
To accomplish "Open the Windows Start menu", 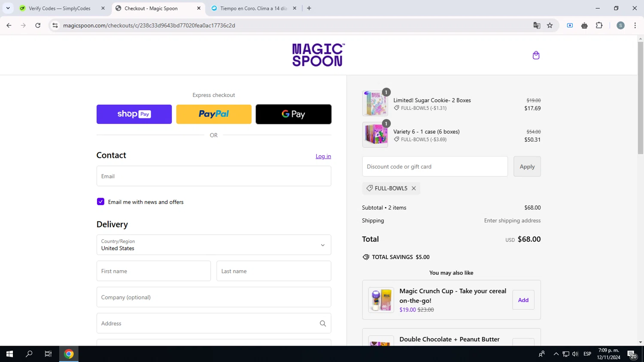I will (9, 354).
